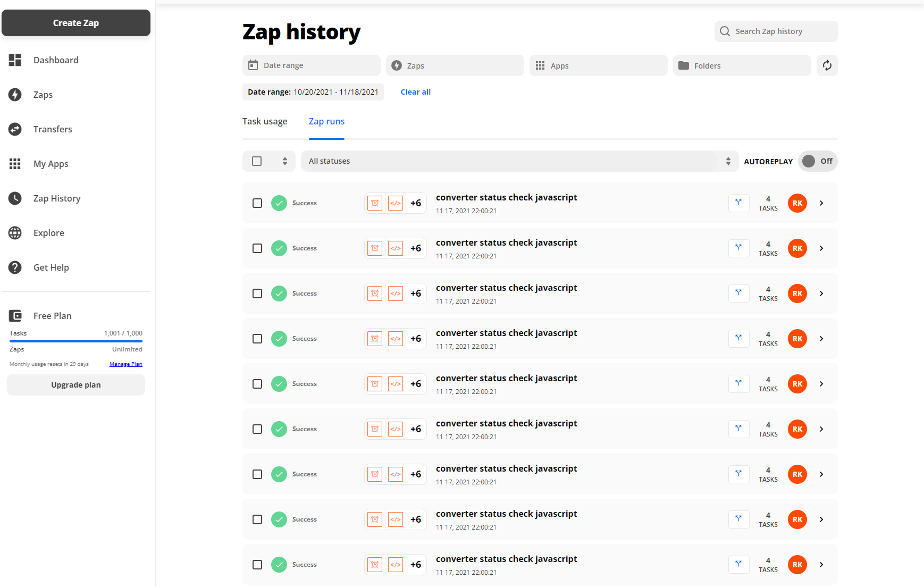Click Clear all to reset filters
Viewport: 924px width, 587px height.
point(416,92)
